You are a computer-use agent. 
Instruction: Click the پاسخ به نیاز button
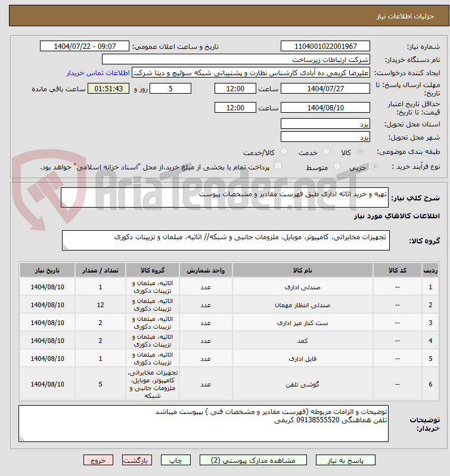(x=345, y=460)
